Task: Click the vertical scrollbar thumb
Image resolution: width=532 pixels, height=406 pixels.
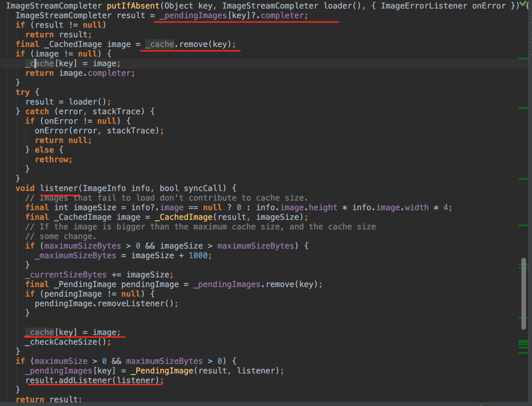Action: [523, 293]
